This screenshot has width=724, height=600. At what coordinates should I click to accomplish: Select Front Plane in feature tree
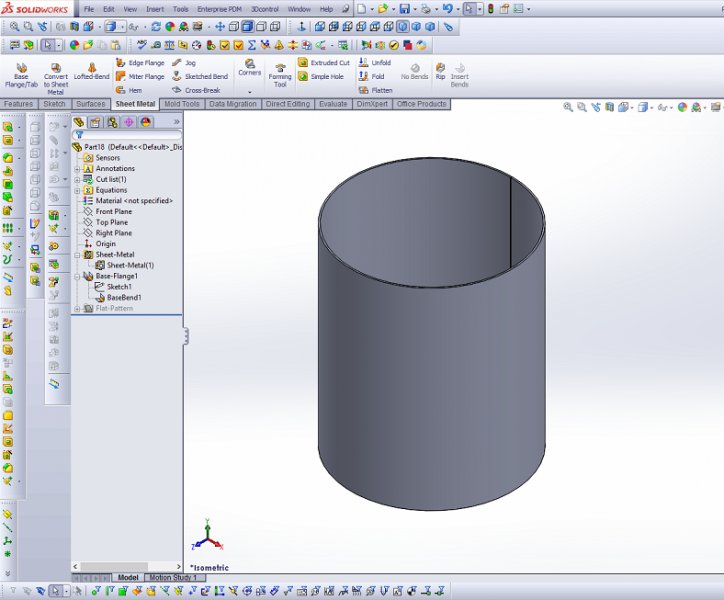coord(113,212)
